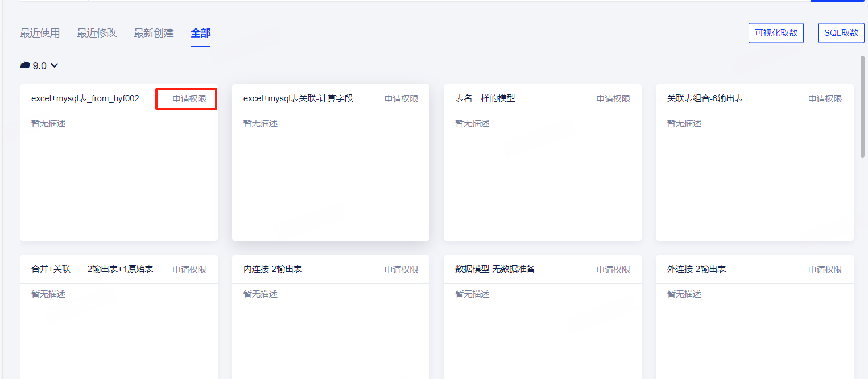Click 申请权限 on 表名一样的模型 card
The height and width of the screenshot is (379, 868).
click(613, 99)
